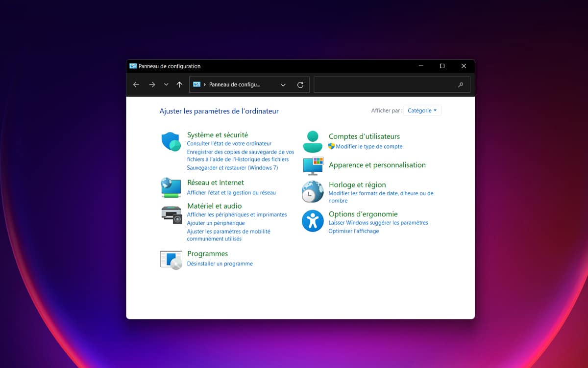
Task: Click the search magnifier icon
Action: tap(461, 85)
